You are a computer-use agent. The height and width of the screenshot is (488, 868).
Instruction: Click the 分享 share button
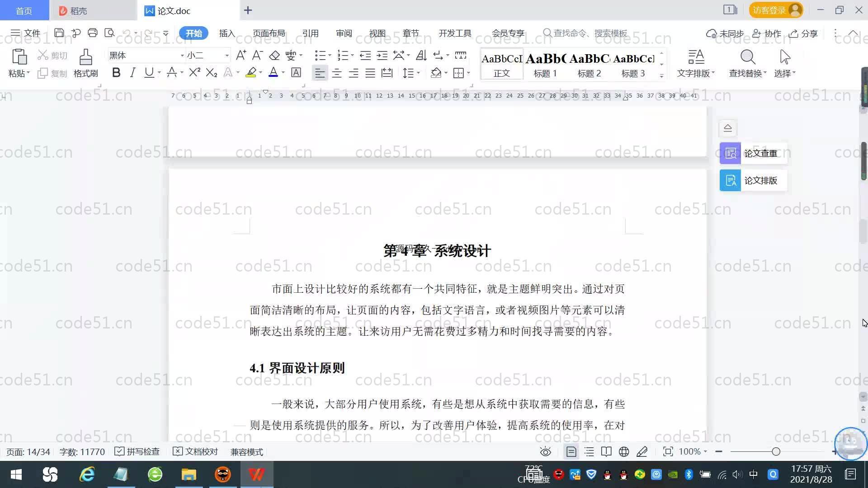point(803,33)
